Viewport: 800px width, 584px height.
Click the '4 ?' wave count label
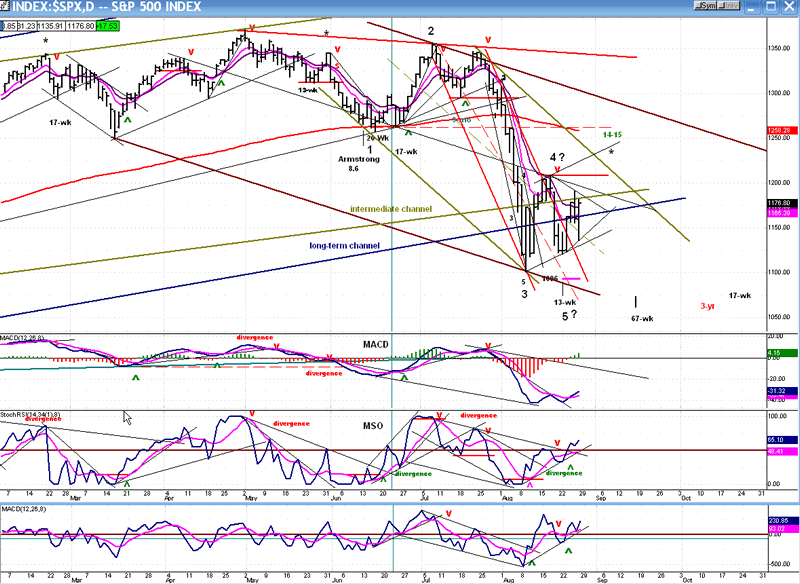coord(557,157)
